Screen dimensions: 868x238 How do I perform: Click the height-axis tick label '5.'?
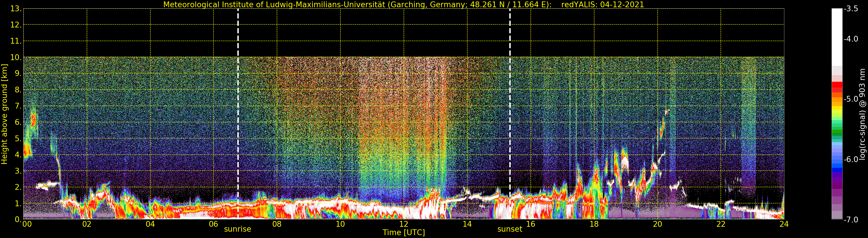18,138
